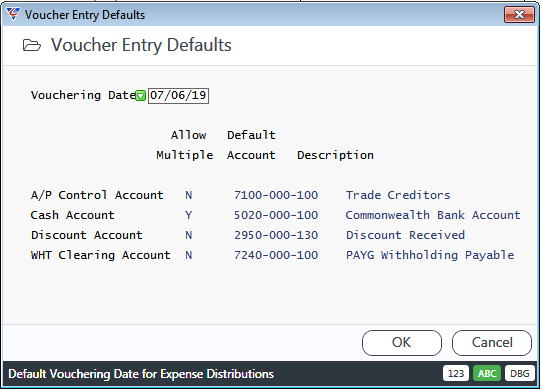Image resolution: width=541 pixels, height=390 pixels.
Task: Open the green Vouchering Date dropdown arrow
Action: [x=140, y=96]
